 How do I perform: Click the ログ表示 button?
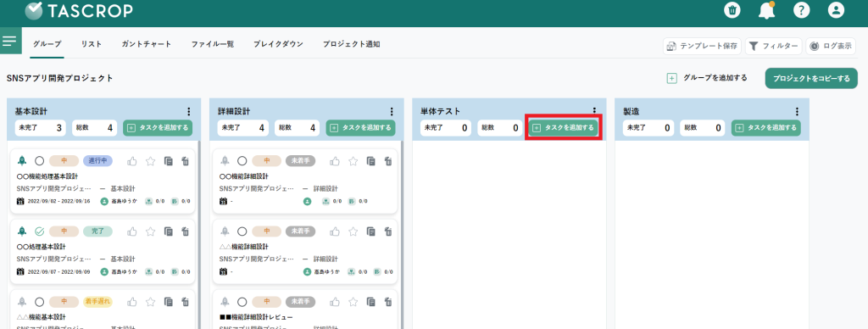(831, 47)
